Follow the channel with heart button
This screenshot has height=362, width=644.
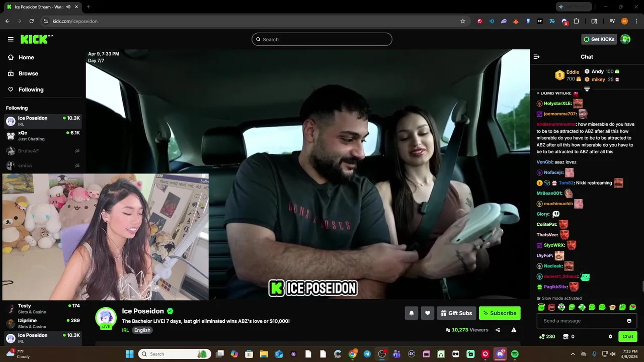tap(428, 313)
